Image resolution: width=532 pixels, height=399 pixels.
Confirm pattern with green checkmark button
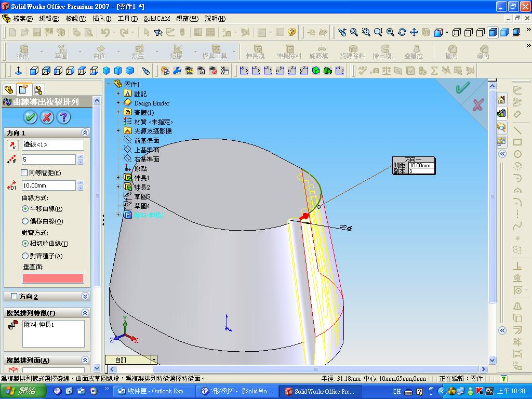pos(30,117)
